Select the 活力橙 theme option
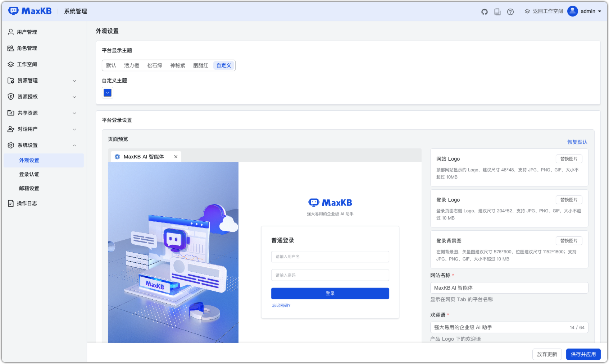 (x=131, y=65)
